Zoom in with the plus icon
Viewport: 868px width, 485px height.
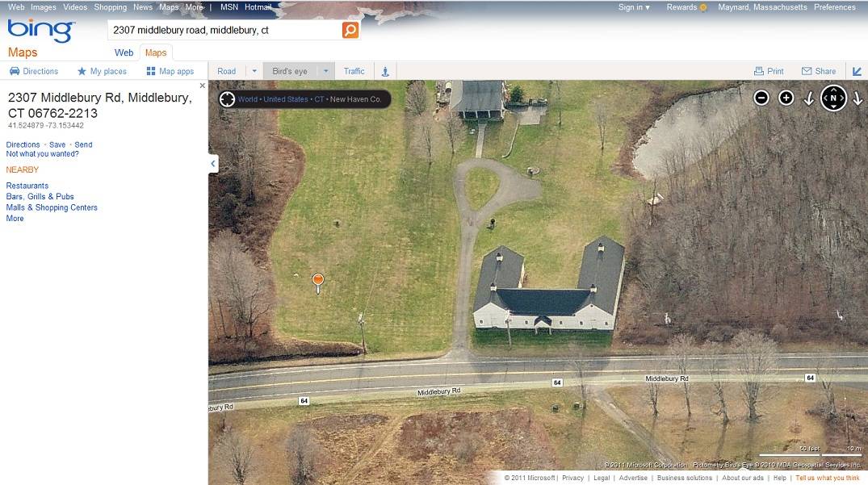[x=786, y=98]
